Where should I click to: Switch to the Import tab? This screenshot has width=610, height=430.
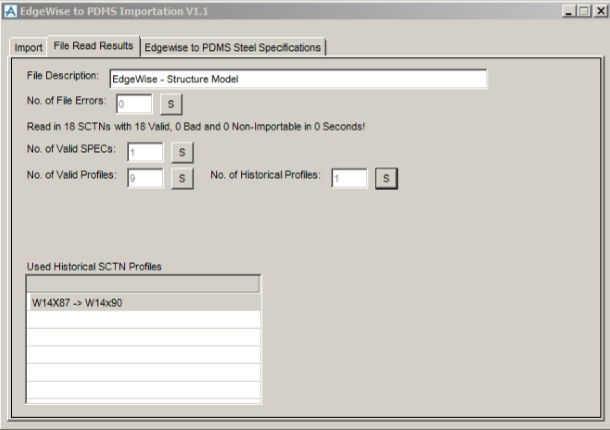[x=28, y=47]
